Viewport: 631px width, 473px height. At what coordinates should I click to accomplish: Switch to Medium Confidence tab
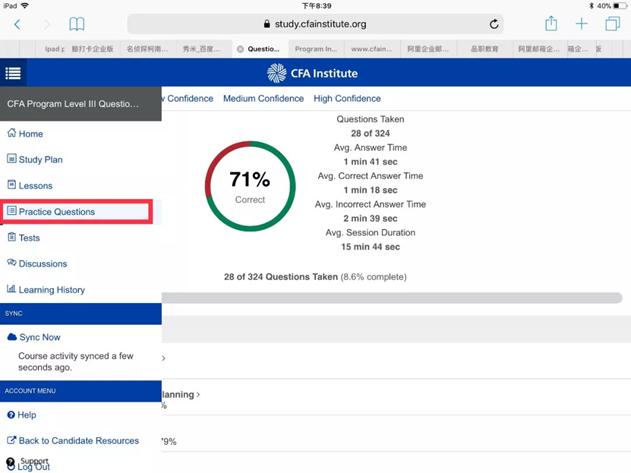click(x=263, y=99)
